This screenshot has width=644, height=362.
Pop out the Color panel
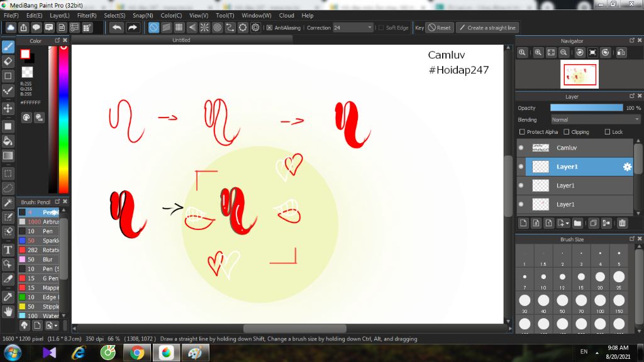[57, 40]
